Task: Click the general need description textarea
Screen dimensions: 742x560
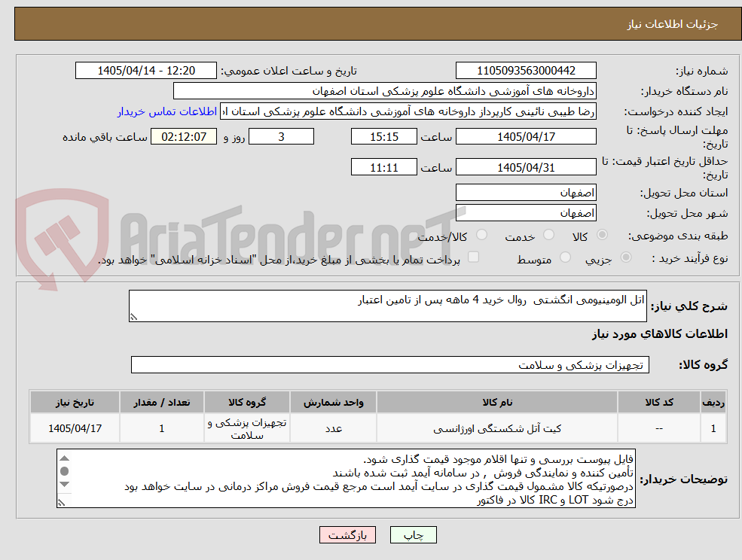Action: click(x=387, y=306)
